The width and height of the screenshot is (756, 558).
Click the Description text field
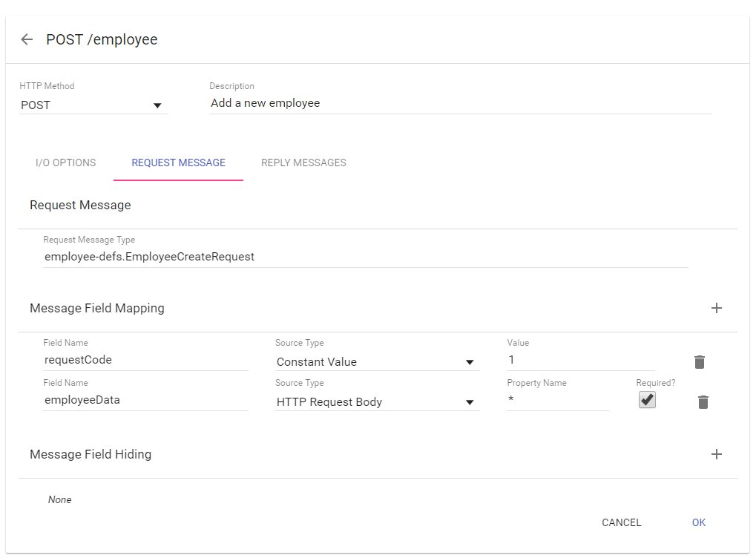(x=460, y=104)
